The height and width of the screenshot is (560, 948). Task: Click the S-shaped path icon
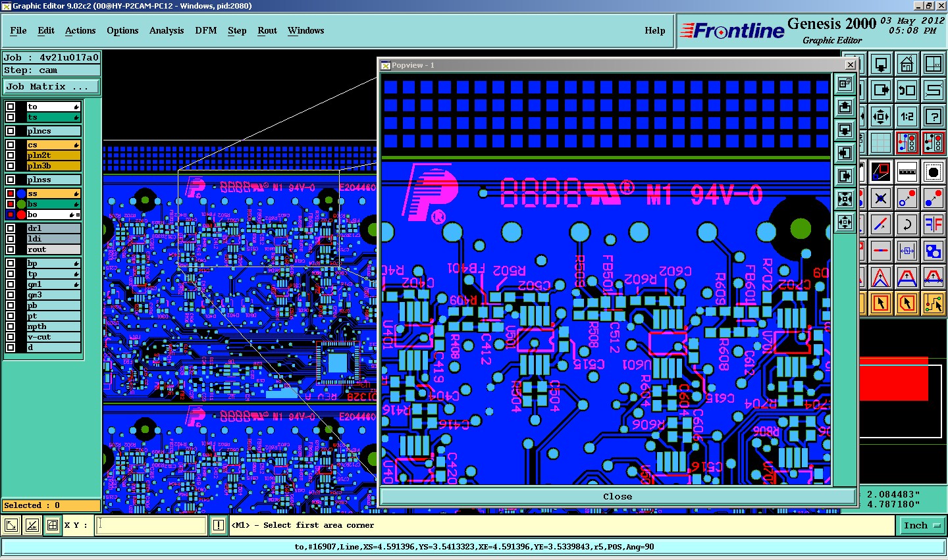pos(934,90)
